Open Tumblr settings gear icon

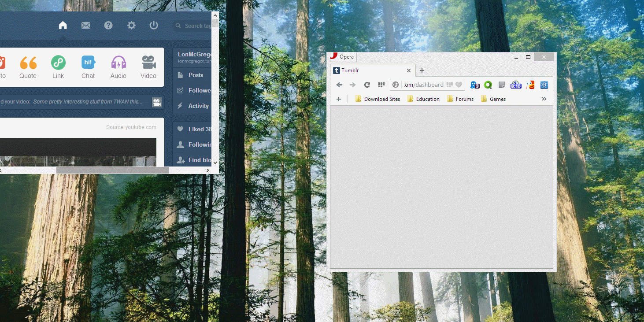click(x=131, y=26)
